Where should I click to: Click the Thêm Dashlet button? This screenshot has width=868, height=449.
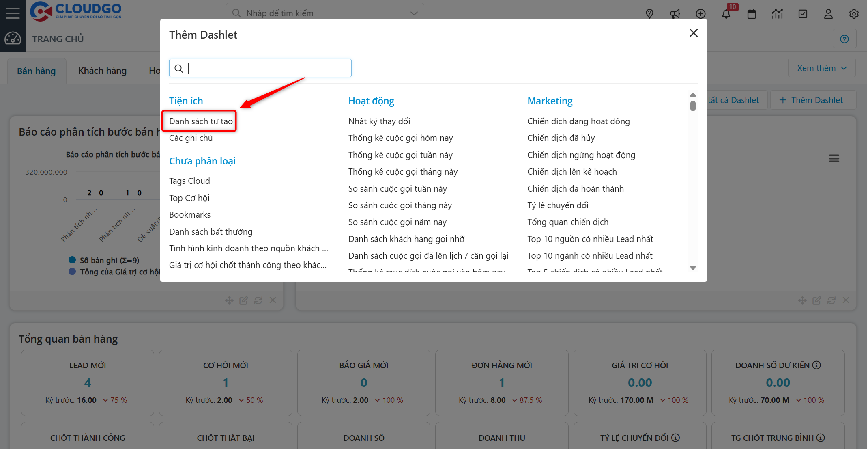pyautogui.click(x=813, y=99)
